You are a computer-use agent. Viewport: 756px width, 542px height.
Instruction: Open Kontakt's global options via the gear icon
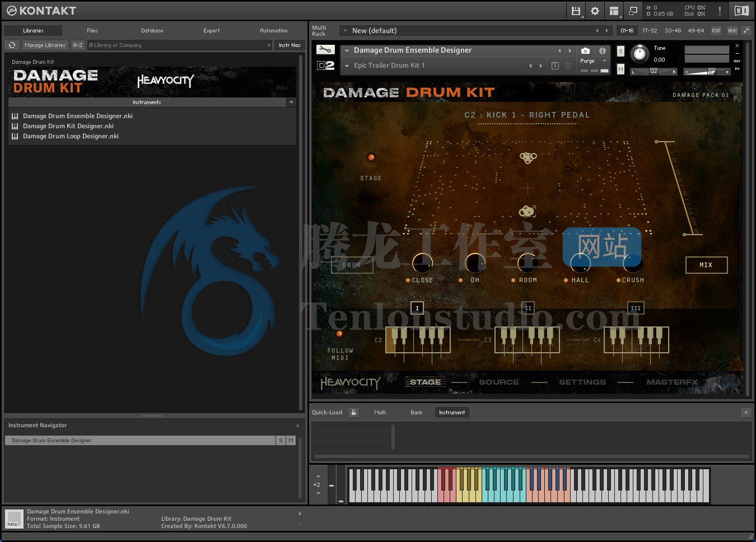[x=594, y=11]
